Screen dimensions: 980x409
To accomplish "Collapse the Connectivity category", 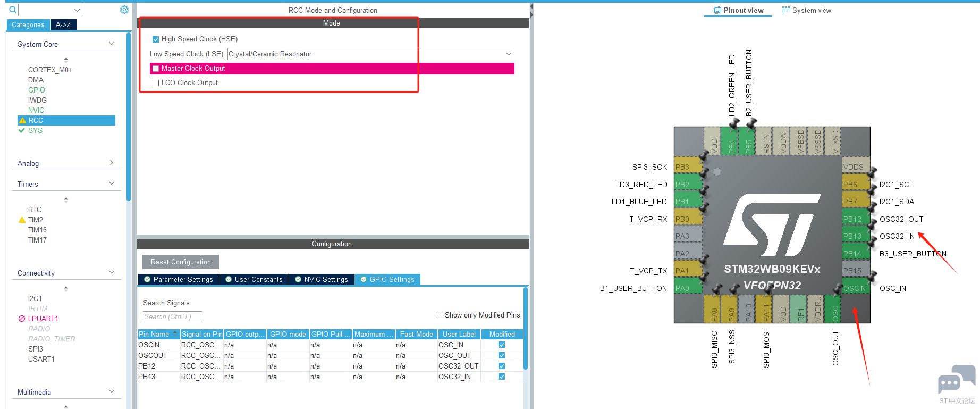I will tap(112, 272).
